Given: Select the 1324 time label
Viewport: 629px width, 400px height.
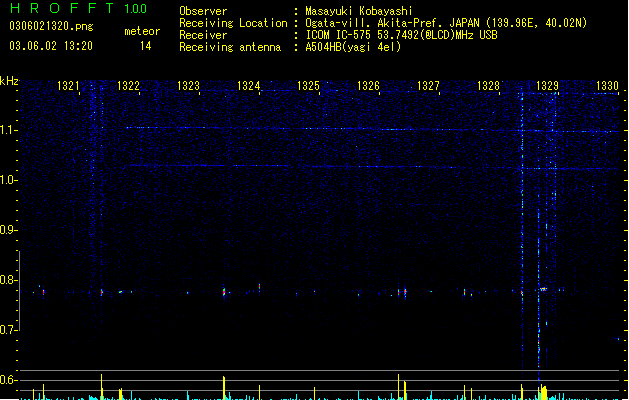Looking at the screenshot, I should [x=249, y=86].
